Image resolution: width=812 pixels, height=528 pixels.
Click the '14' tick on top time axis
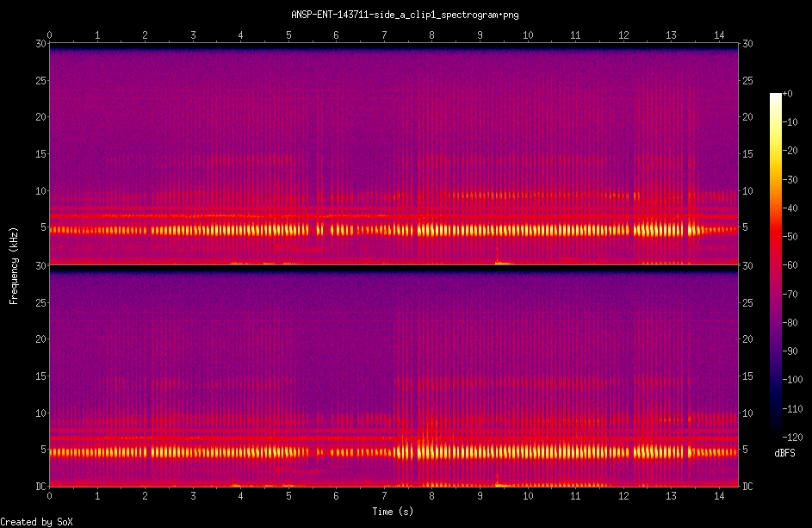coord(719,35)
